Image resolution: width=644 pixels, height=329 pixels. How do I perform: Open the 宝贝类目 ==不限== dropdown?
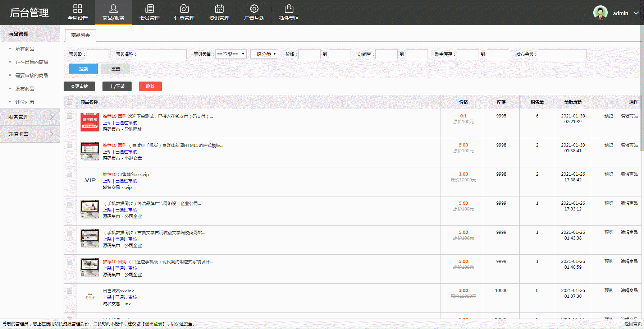tap(231, 54)
